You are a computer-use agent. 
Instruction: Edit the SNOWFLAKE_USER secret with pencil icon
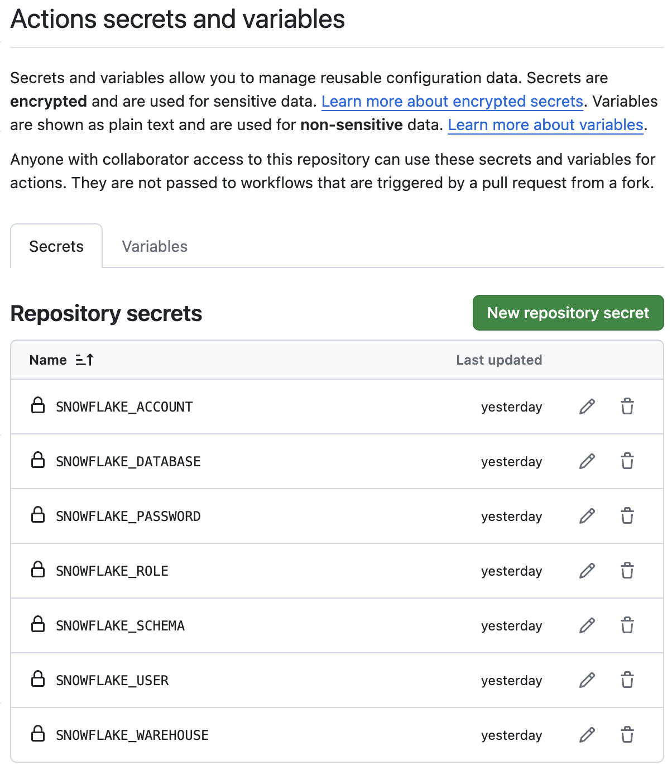coord(587,680)
